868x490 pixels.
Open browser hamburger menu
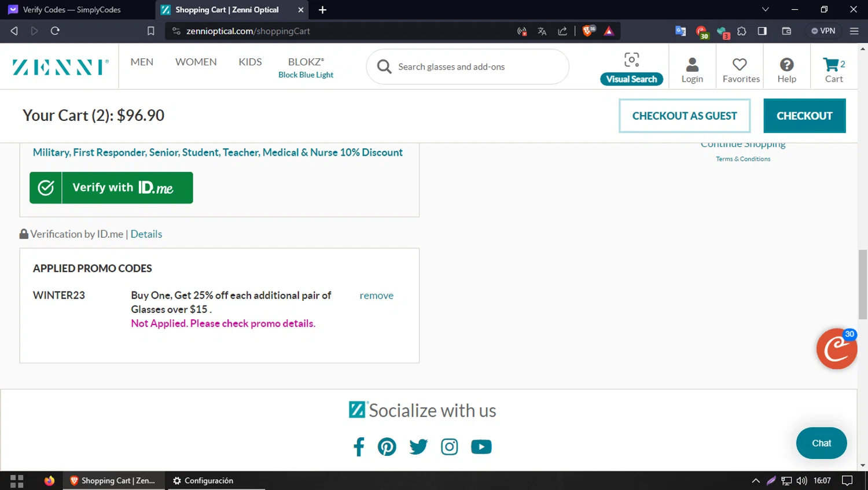point(854,31)
